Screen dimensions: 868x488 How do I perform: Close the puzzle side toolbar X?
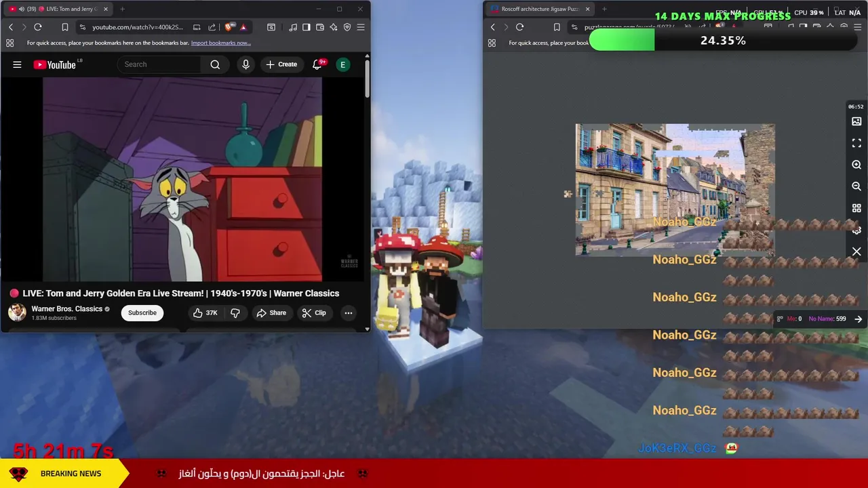[x=856, y=251]
